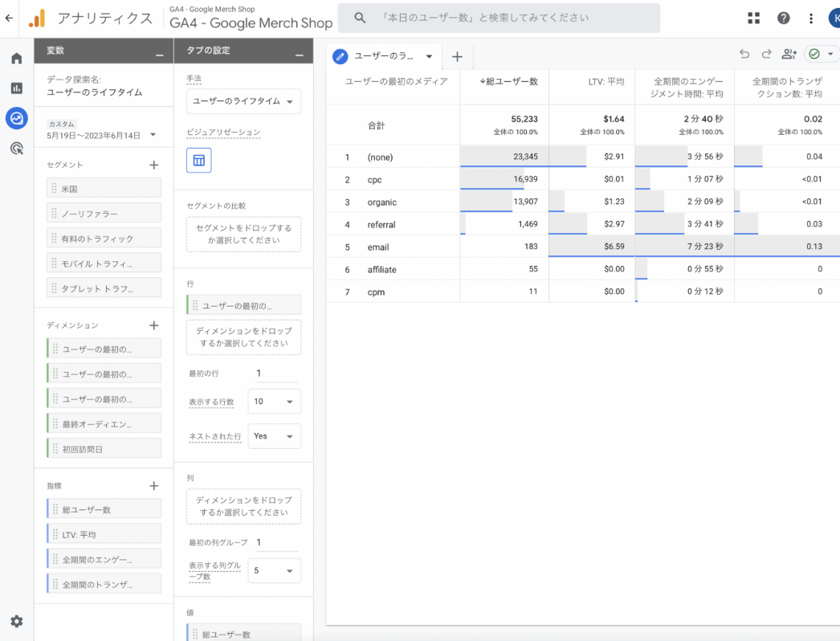Select the 全期間のトランザ... metric chip
The width and height of the screenshot is (840, 641).
coord(104,584)
